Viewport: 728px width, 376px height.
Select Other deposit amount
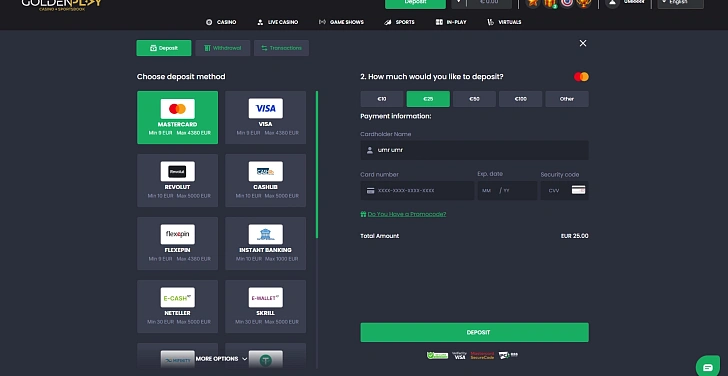pos(567,99)
